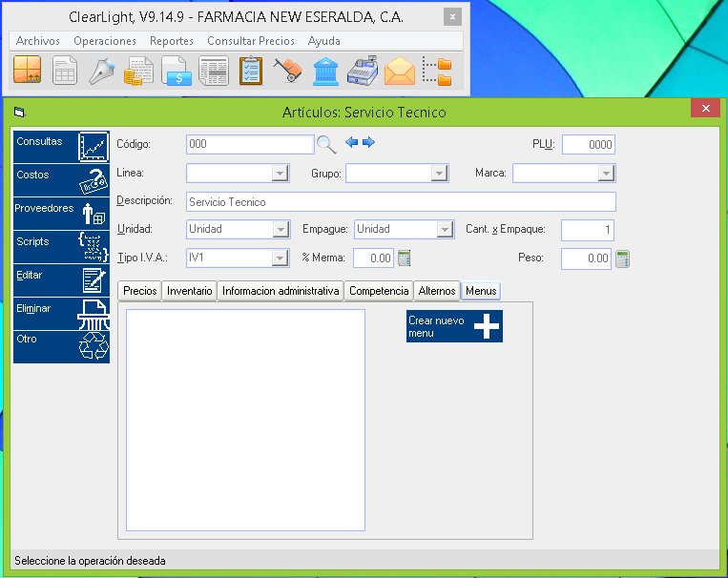Open the clipboard checklist toolbar icon

point(251,72)
